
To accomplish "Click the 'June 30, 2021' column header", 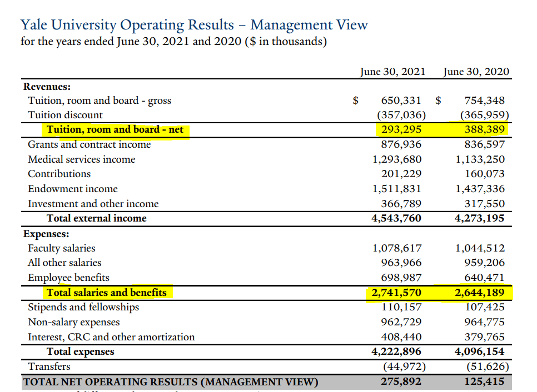I will [392, 72].
